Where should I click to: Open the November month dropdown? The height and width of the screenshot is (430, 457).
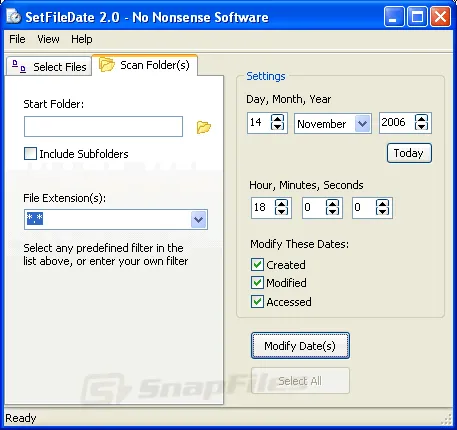(x=362, y=124)
